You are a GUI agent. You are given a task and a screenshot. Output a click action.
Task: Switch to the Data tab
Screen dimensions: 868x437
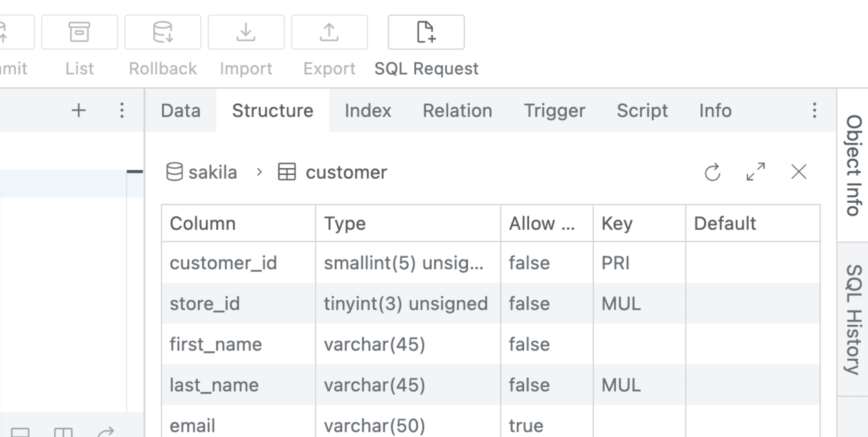coord(181,110)
